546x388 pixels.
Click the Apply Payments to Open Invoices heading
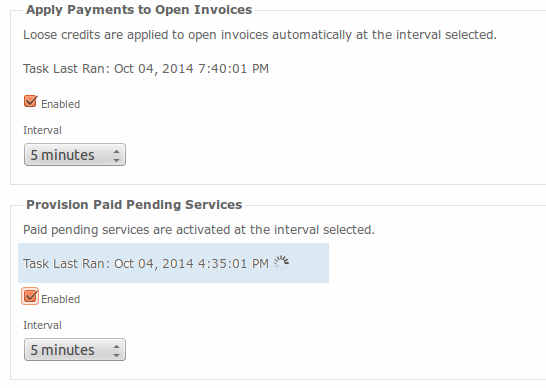click(x=139, y=10)
